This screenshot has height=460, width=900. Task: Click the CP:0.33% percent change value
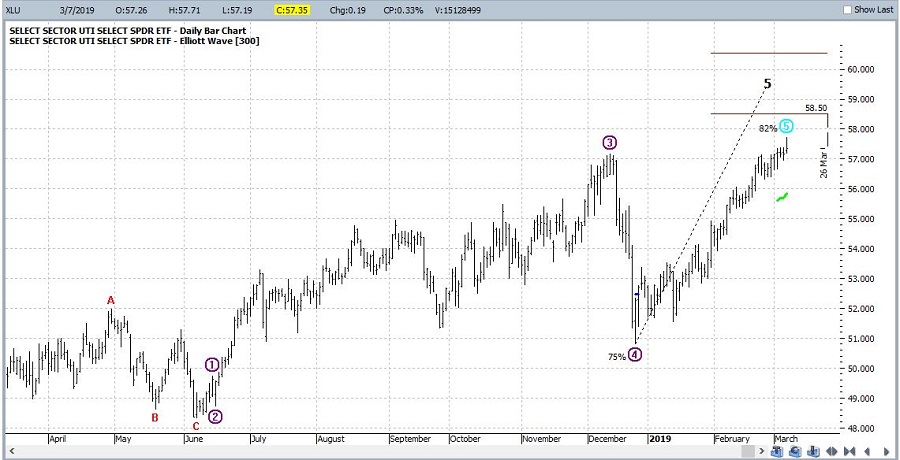(x=402, y=10)
